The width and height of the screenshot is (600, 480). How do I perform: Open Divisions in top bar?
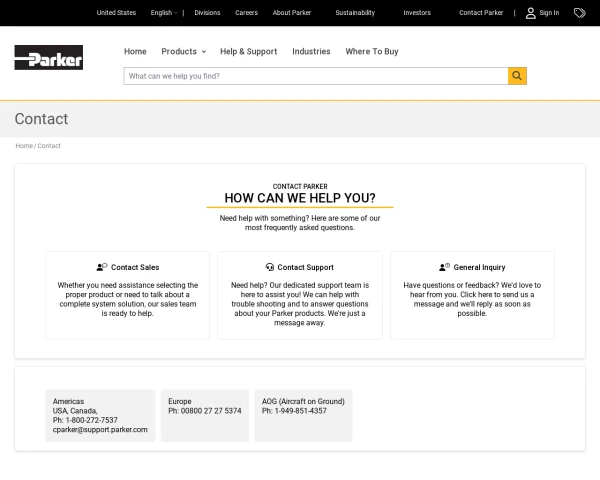pyautogui.click(x=207, y=13)
